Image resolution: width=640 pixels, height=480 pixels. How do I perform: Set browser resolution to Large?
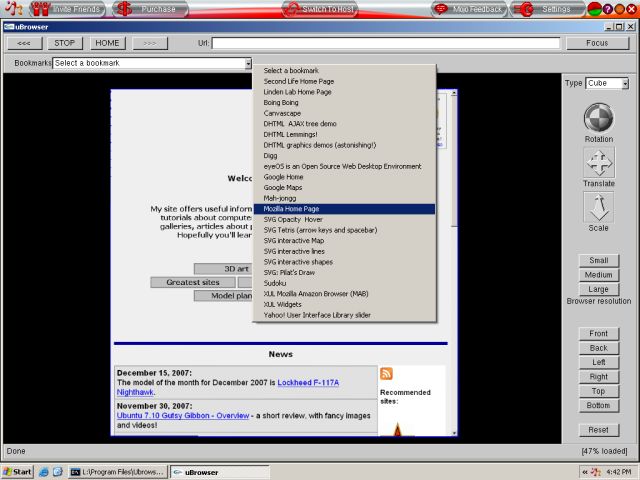pyautogui.click(x=598, y=289)
